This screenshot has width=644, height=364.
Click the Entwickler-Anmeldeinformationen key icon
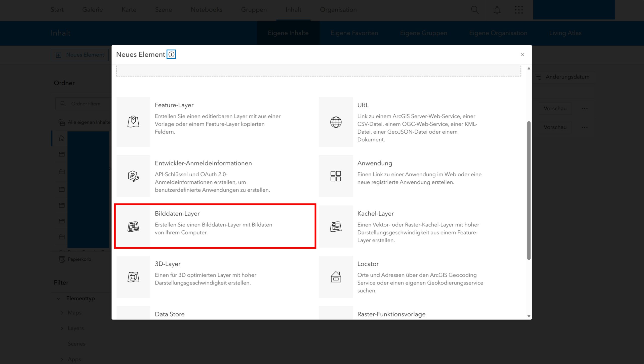pos(133,176)
